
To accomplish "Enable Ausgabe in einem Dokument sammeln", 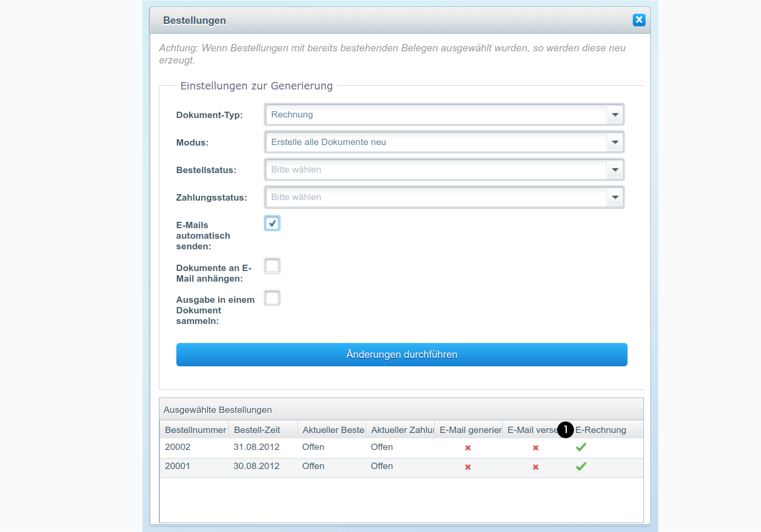I will click(272, 298).
